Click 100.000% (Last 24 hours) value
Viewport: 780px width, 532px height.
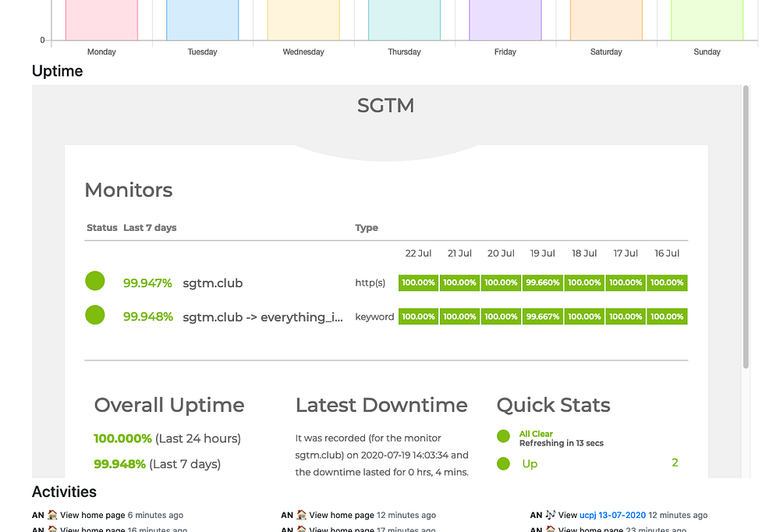pos(167,438)
